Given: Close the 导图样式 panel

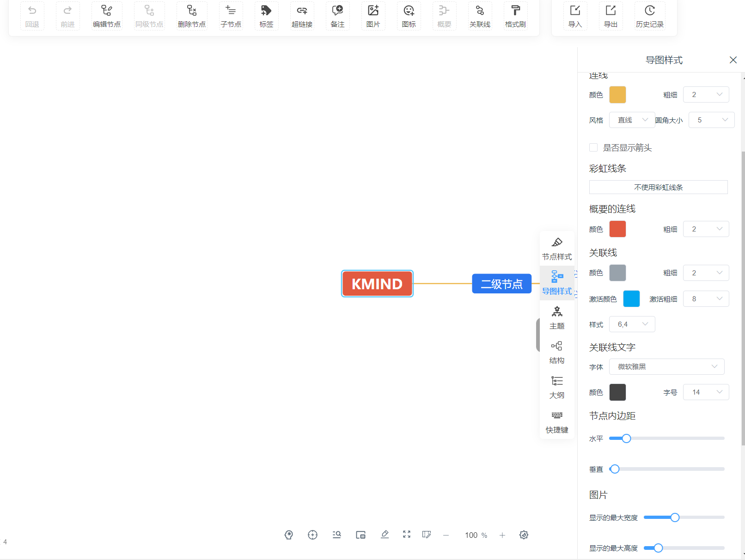Looking at the screenshot, I should (x=733, y=60).
